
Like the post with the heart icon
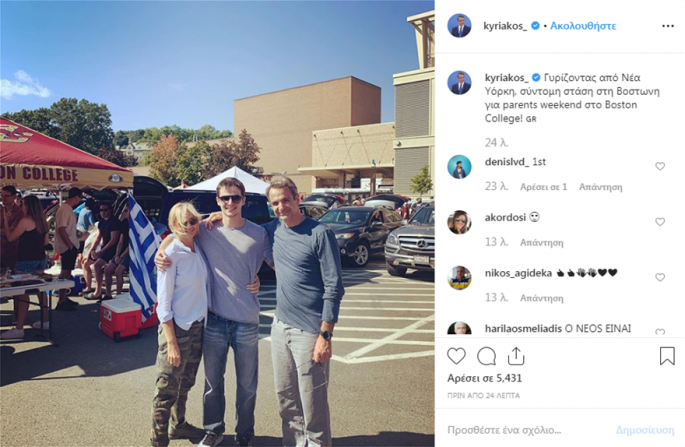point(456,356)
